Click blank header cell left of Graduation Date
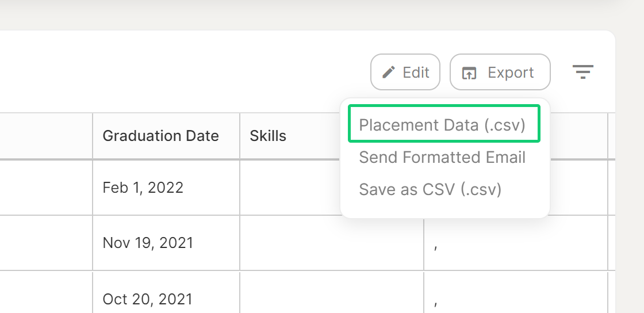Screen dimensions: 644x313 (x=46, y=136)
